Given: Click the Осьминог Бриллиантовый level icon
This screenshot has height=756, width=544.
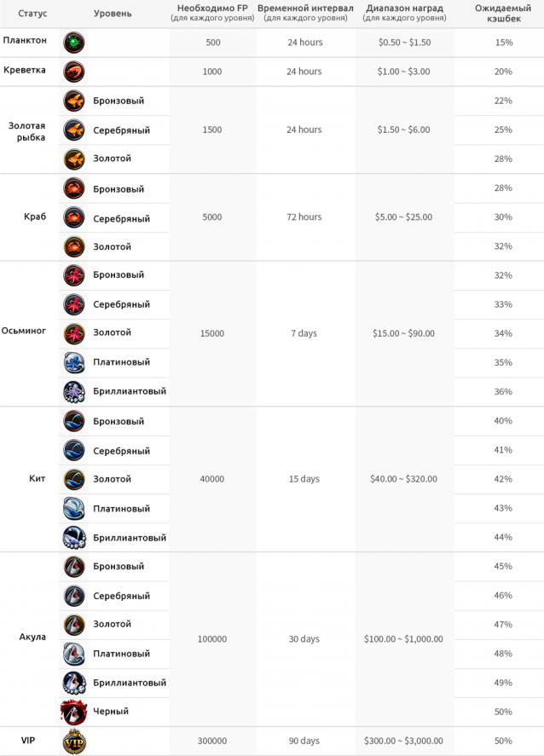Looking at the screenshot, I should coord(74,392).
